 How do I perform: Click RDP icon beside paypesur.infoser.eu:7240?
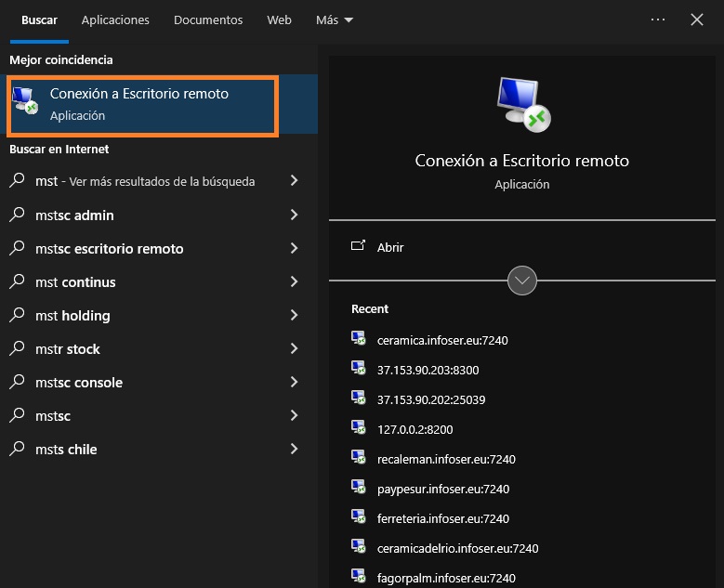point(359,487)
